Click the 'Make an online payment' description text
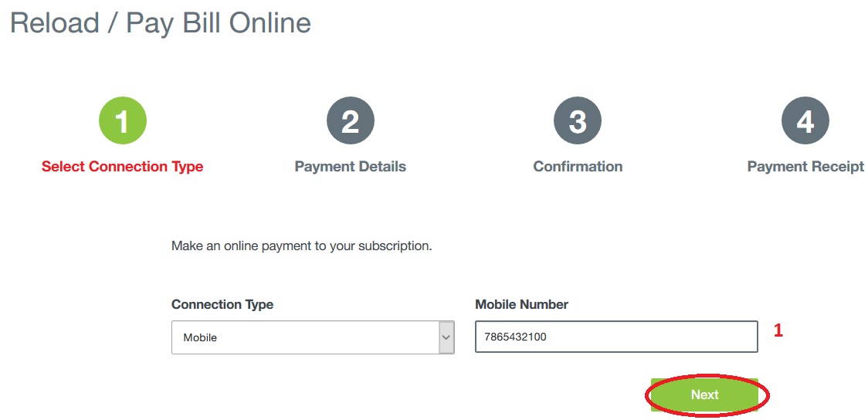 coord(301,246)
